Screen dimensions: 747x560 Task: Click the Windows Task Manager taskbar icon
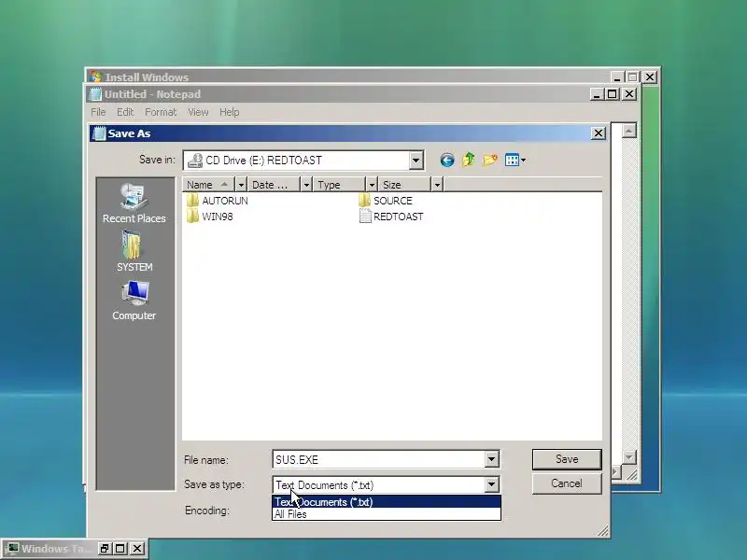12,549
